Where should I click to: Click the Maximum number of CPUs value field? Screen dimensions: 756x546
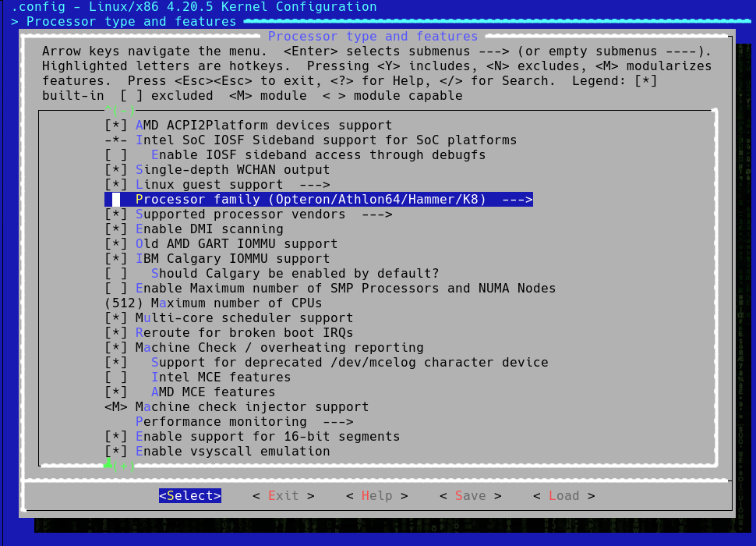(x=118, y=303)
